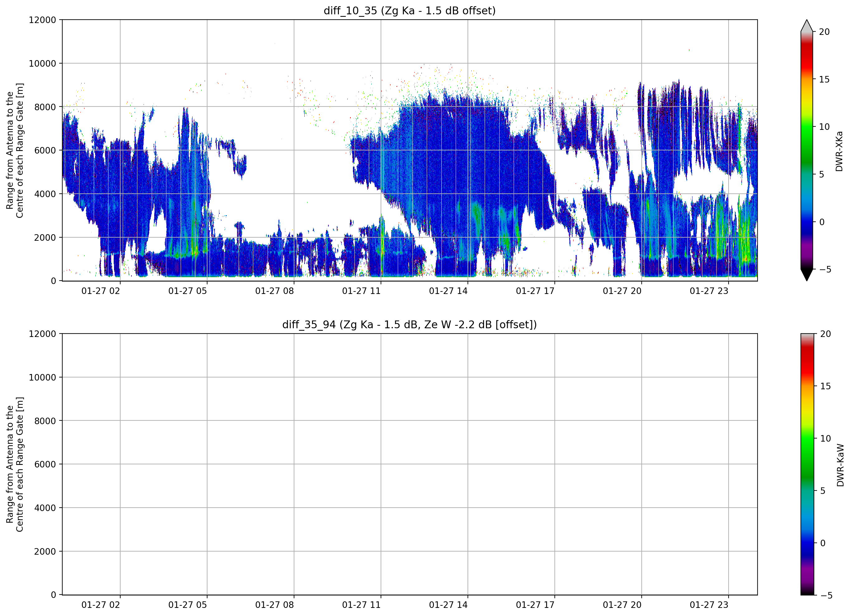Image resolution: width=851 pixels, height=616 pixels.
Task: Click the bottom plot x tick '01-27 17'
Action: pyautogui.click(x=535, y=605)
